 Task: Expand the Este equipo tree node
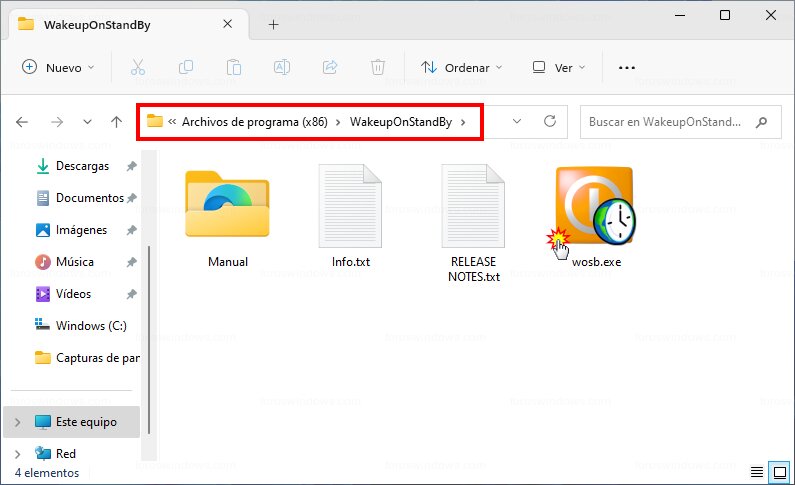pos(17,422)
